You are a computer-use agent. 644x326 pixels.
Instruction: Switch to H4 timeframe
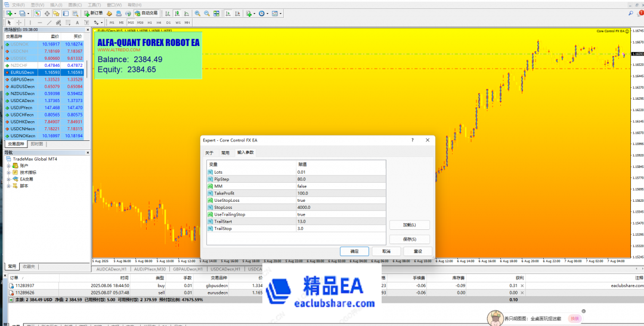[x=159, y=22]
